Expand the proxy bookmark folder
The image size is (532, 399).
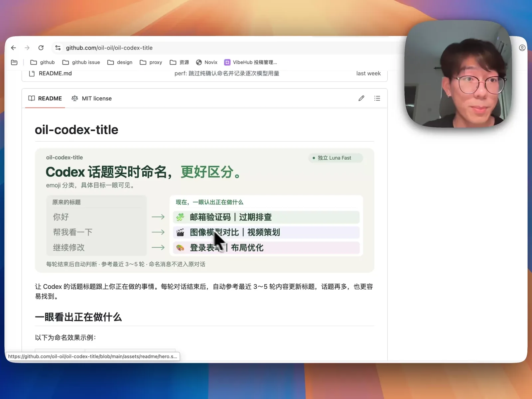click(151, 63)
